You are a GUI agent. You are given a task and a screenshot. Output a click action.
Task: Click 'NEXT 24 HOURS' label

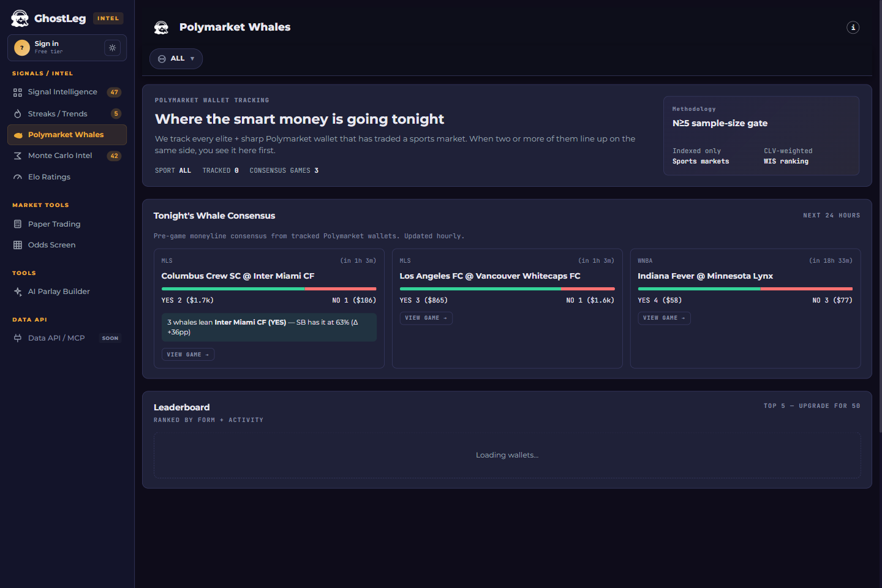coord(832,216)
